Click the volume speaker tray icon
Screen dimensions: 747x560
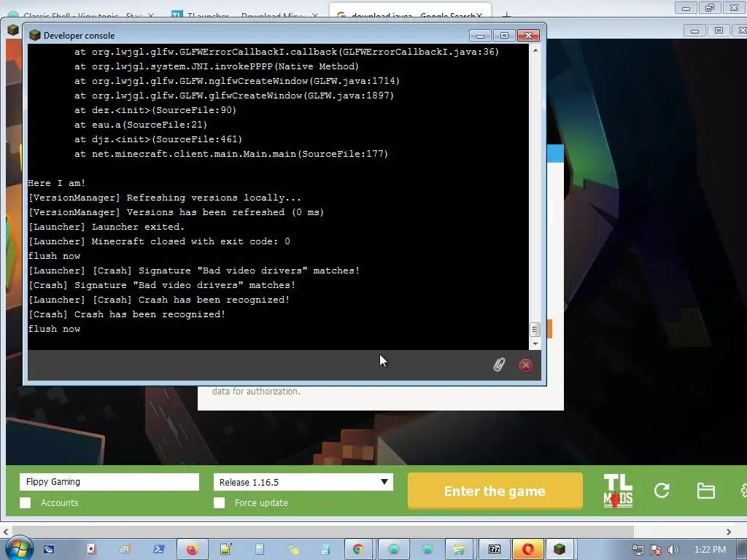click(673, 550)
